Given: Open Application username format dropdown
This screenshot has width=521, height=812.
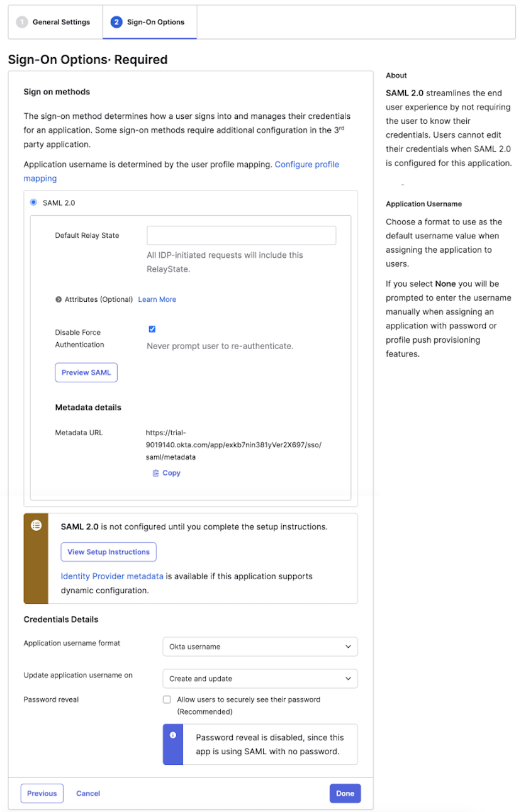Looking at the screenshot, I should pyautogui.click(x=260, y=647).
